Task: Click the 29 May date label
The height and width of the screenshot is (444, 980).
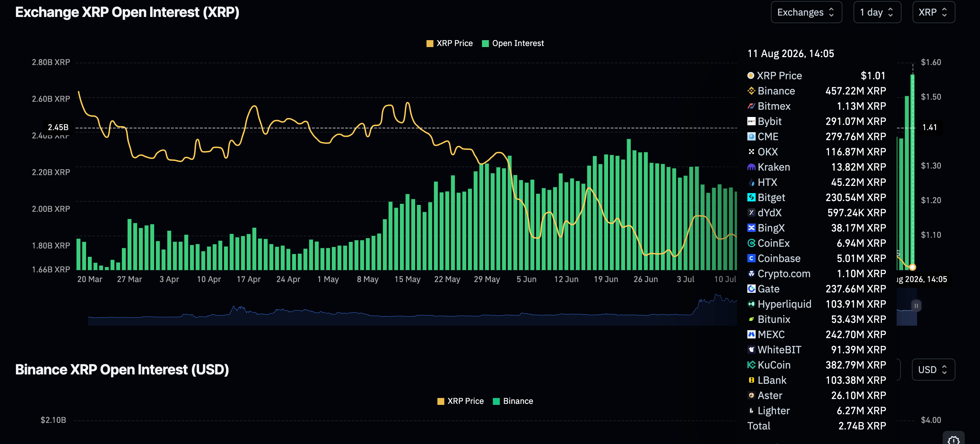Action: tap(487, 279)
